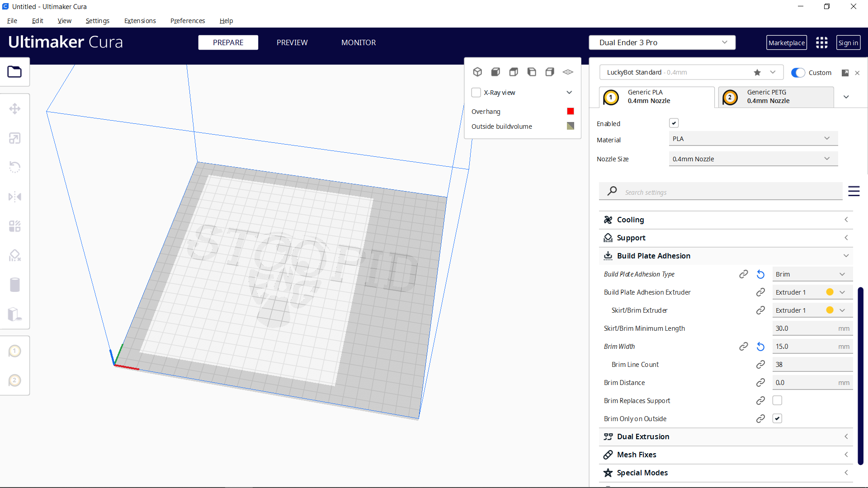The height and width of the screenshot is (488, 868).
Task: Switch to the MONITOR stage tab
Action: (359, 42)
